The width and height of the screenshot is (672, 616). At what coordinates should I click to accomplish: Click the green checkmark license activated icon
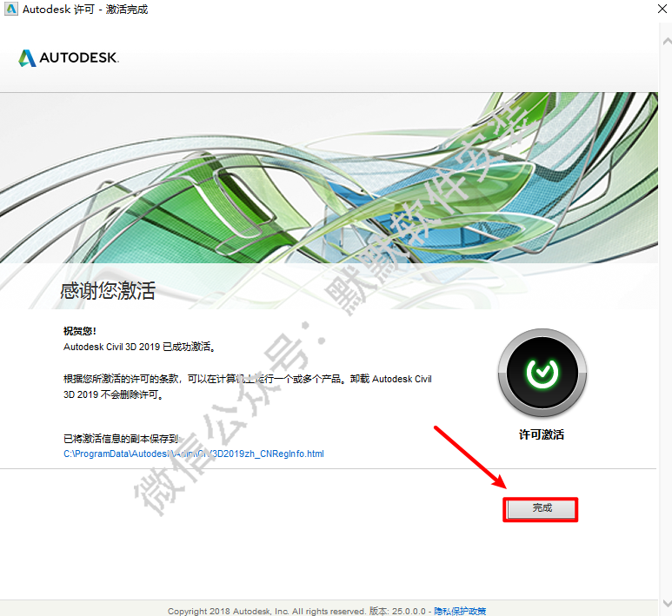pyautogui.click(x=541, y=374)
